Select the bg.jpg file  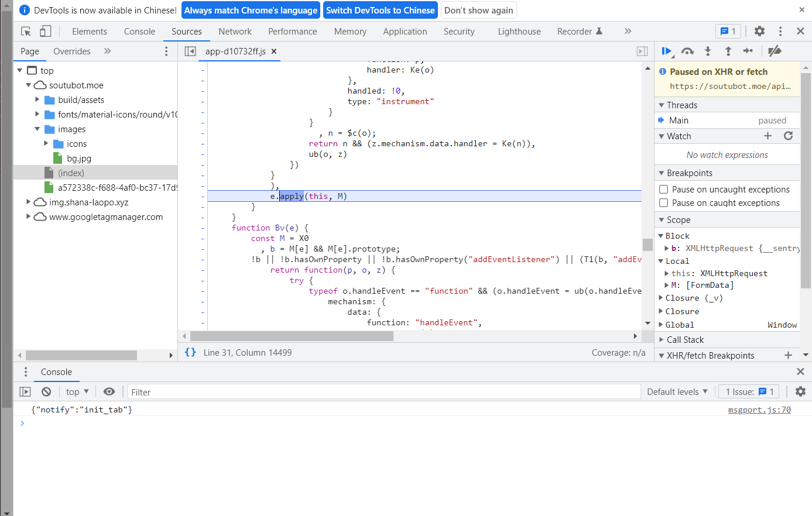pos(78,158)
